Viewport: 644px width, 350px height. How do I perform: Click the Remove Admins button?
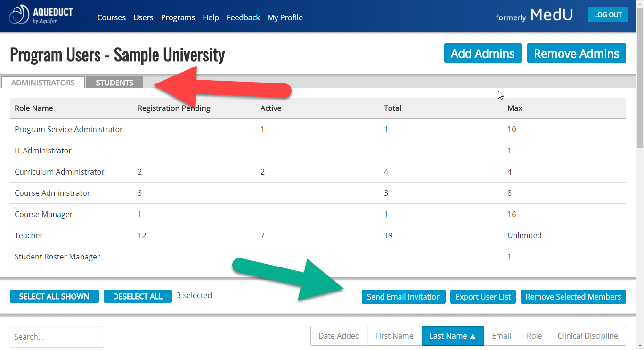click(577, 53)
